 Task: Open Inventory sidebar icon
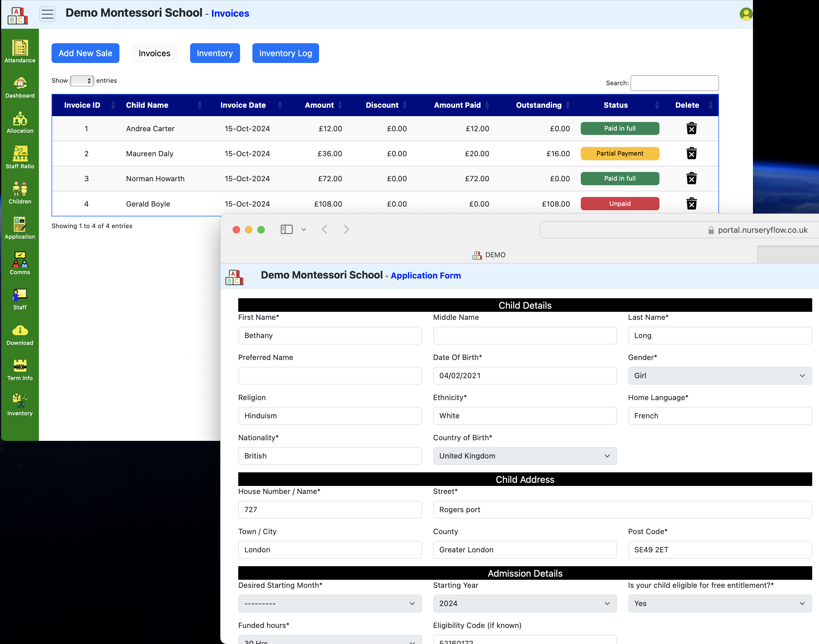click(x=20, y=405)
